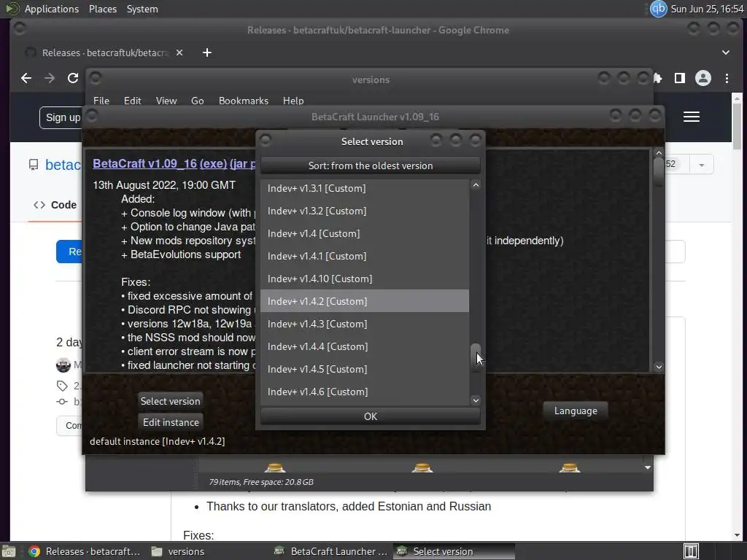Go forward in Chrome
This screenshot has height=560, width=747.
tap(50, 78)
